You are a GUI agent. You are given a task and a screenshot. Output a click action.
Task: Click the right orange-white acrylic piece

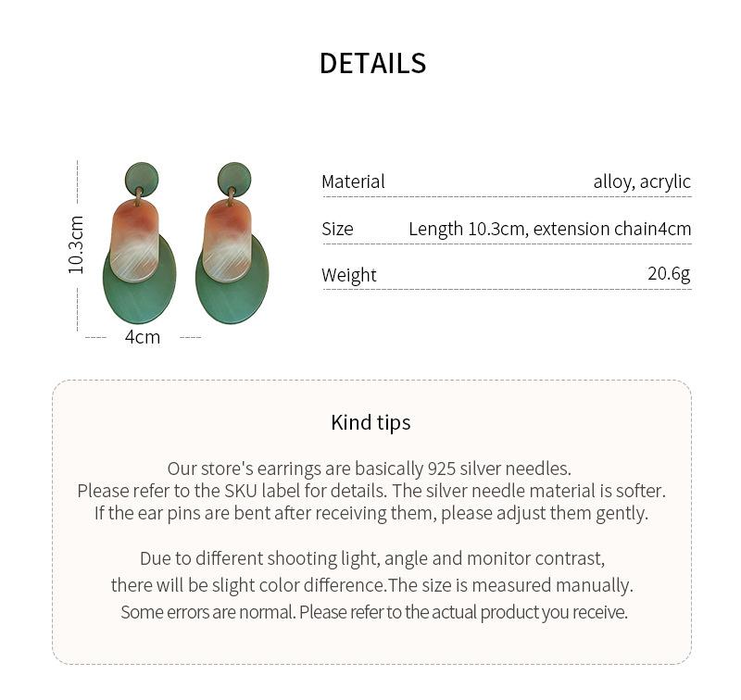click(227, 241)
